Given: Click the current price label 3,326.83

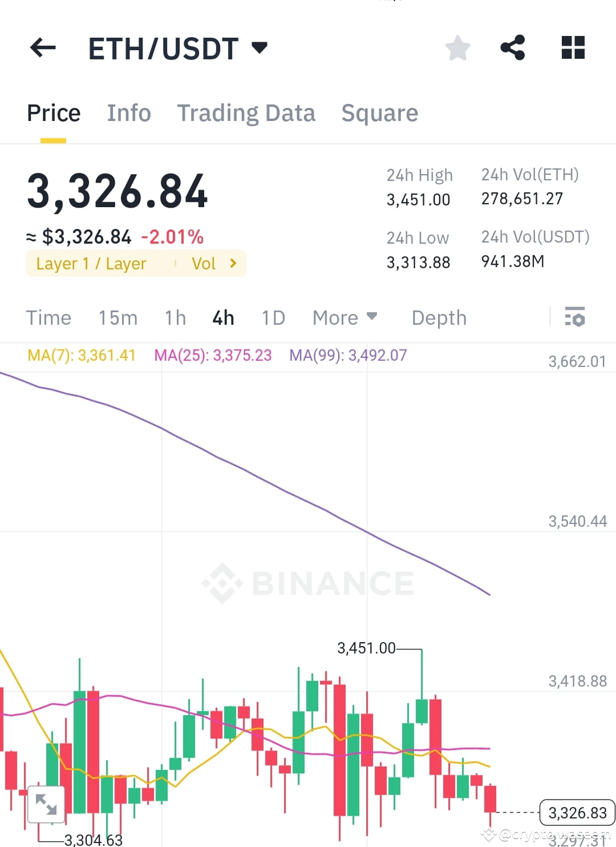Looking at the screenshot, I should (577, 813).
